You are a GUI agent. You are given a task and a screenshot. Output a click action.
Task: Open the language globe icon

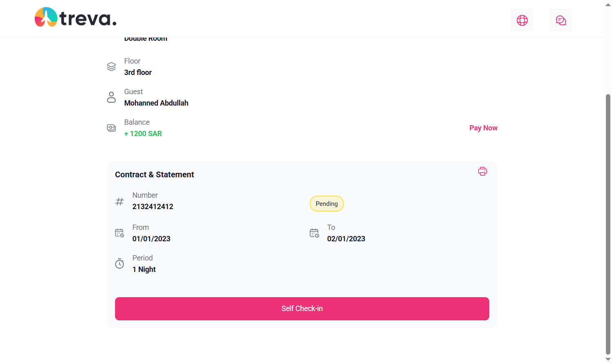click(x=522, y=20)
